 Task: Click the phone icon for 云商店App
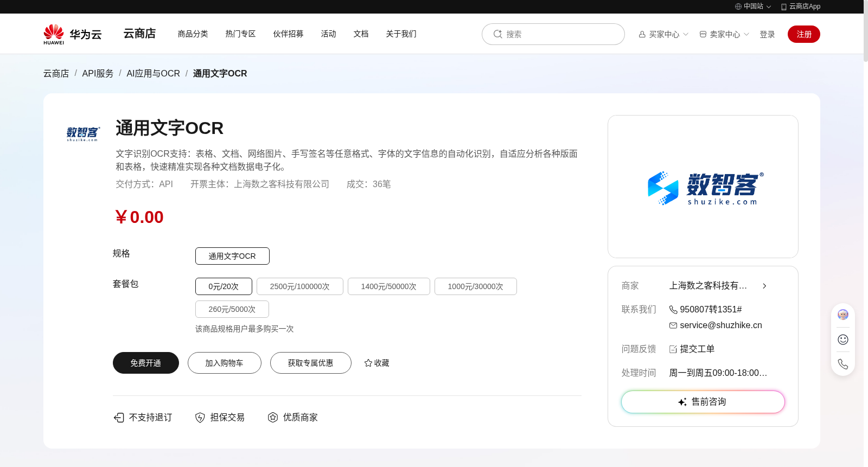click(784, 7)
